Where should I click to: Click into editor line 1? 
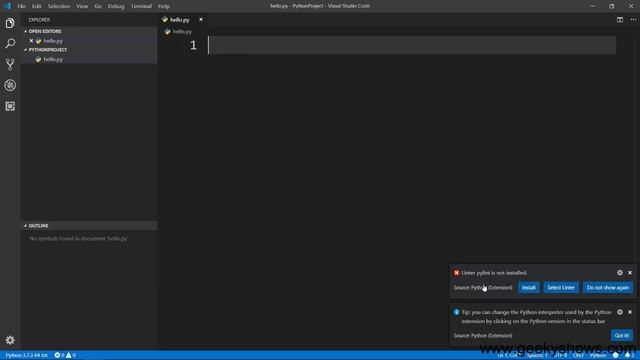coord(411,45)
